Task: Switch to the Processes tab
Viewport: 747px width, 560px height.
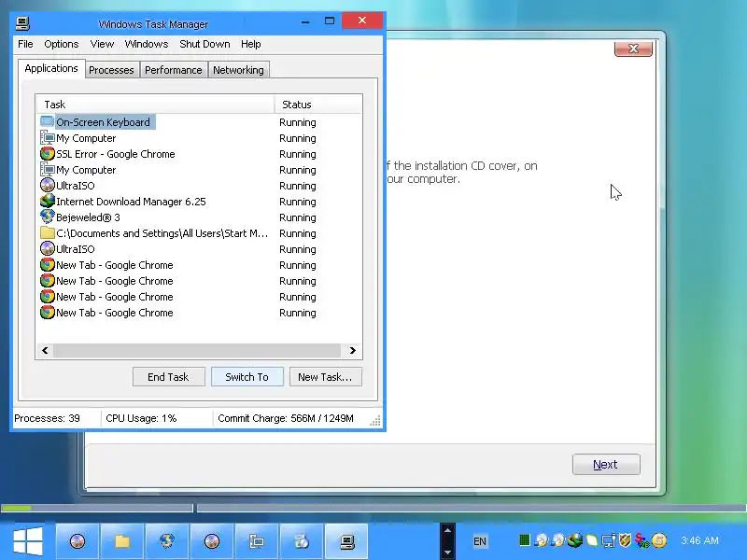Action: click(x=111, y=70)
